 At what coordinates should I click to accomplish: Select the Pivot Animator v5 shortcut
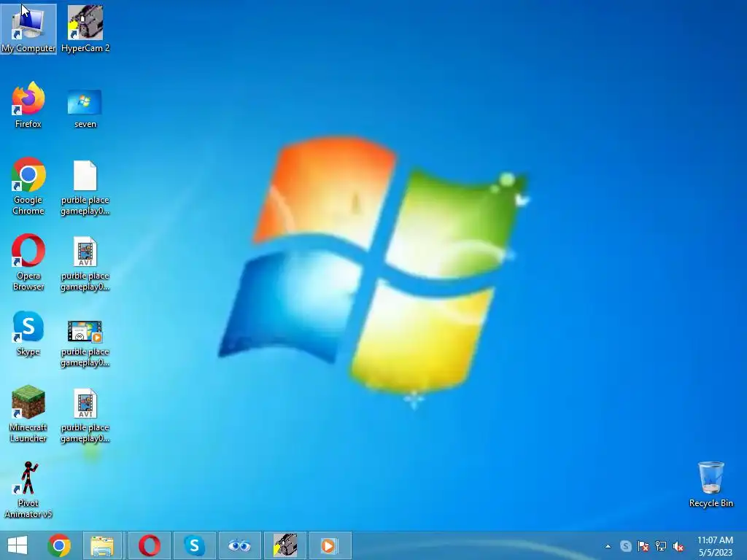point(28,489)
